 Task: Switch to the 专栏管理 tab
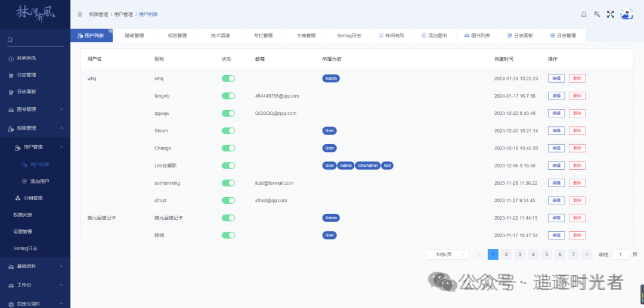tap(264, 36)
